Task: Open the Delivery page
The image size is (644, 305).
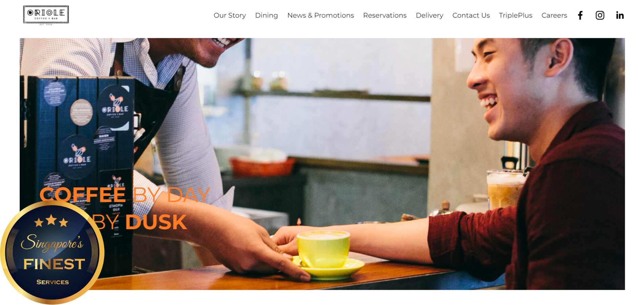Action: (429, 15)
